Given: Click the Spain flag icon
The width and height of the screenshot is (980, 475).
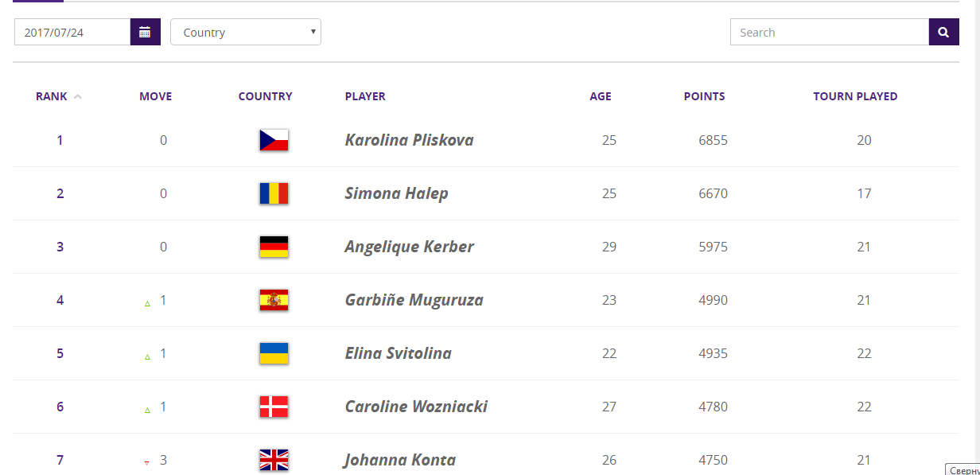Looking at the screenshot, I should click(x=274, y=300).
